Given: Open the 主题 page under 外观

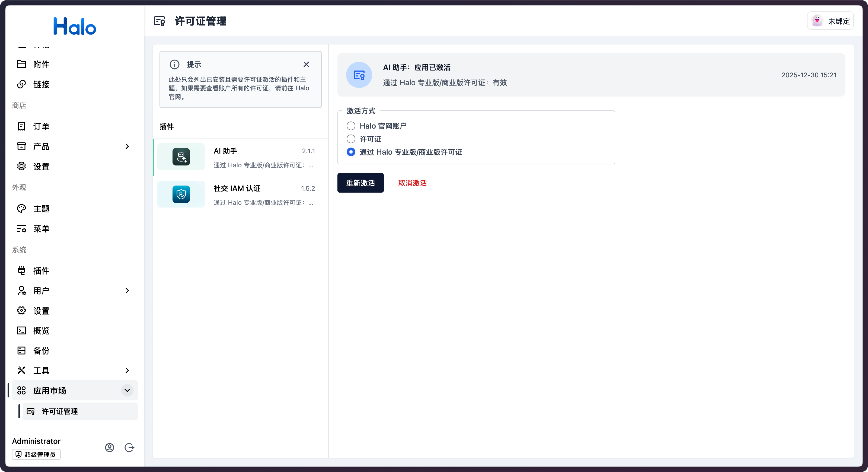Looking at the screenshot, I should 42,208.
